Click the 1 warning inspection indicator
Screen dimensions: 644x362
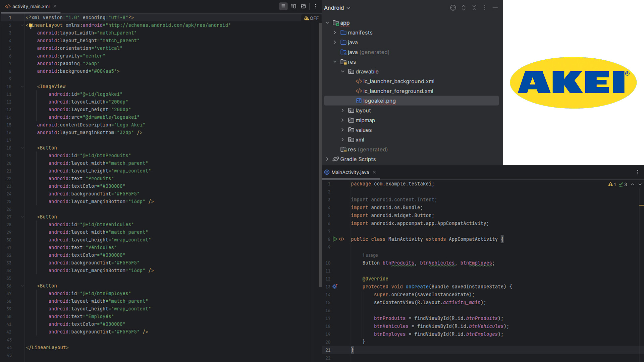tap(612, 184)
